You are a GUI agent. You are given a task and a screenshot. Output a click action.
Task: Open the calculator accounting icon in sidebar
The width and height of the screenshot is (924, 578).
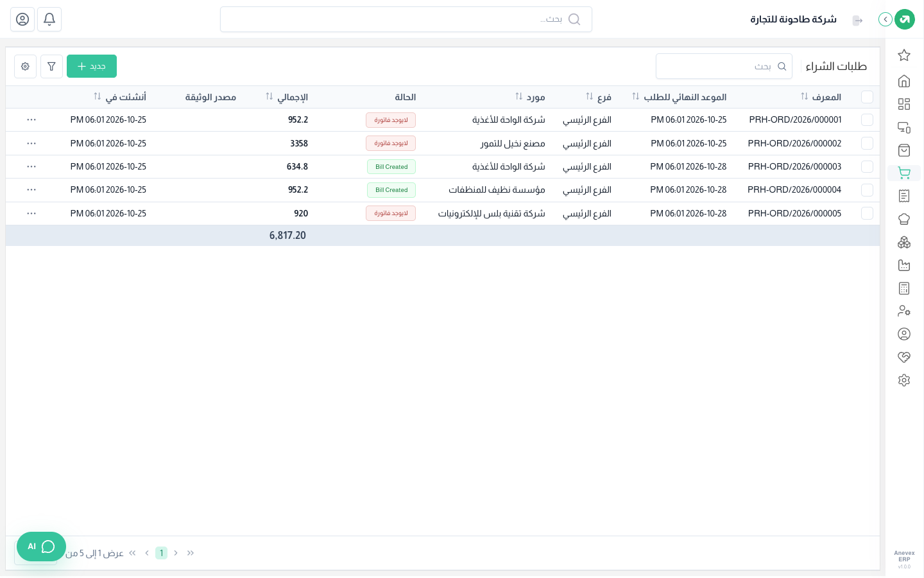(904, 288)
